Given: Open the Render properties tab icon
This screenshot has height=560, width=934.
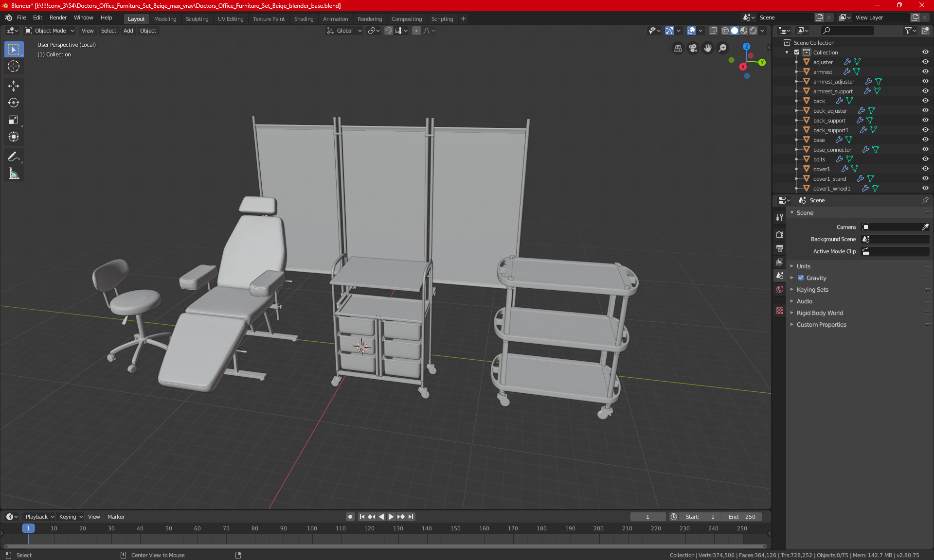Looking at the screenshot, I should pos(780,234).
